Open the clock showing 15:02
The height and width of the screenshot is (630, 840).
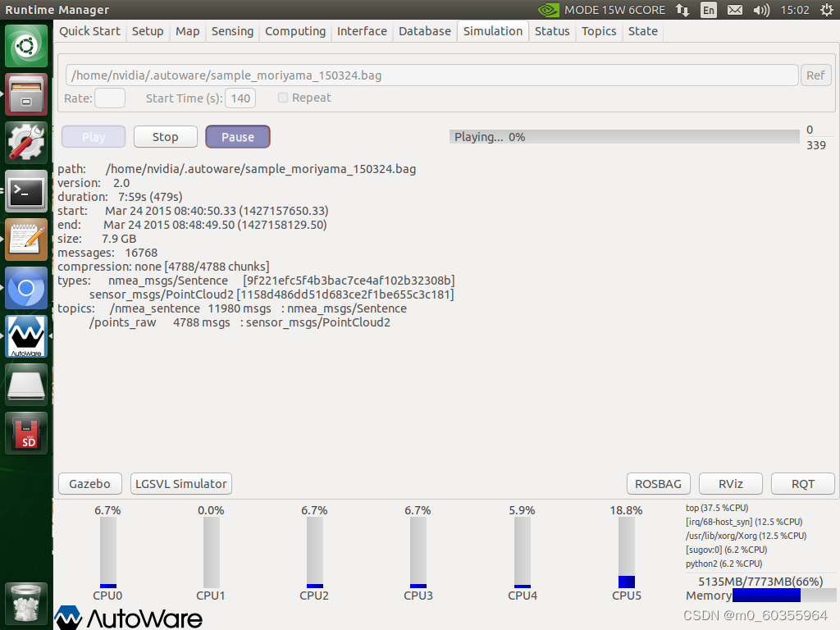(x=794, y=10)
